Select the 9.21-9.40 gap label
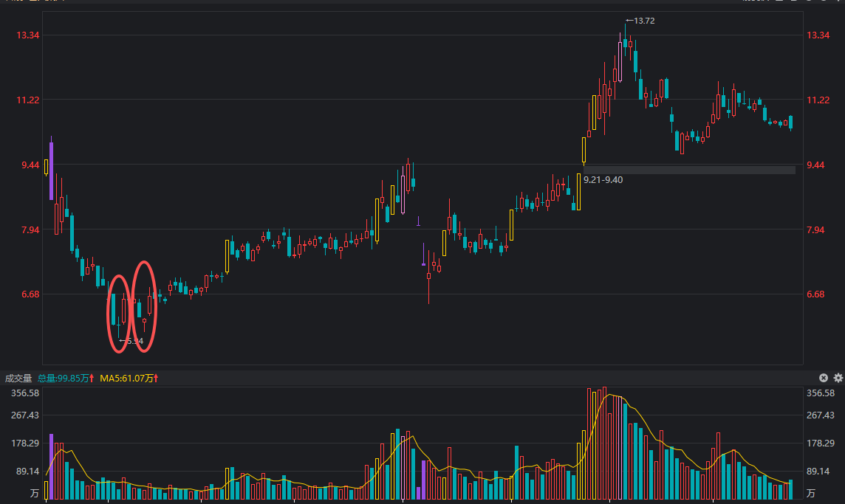 point(603,179)
